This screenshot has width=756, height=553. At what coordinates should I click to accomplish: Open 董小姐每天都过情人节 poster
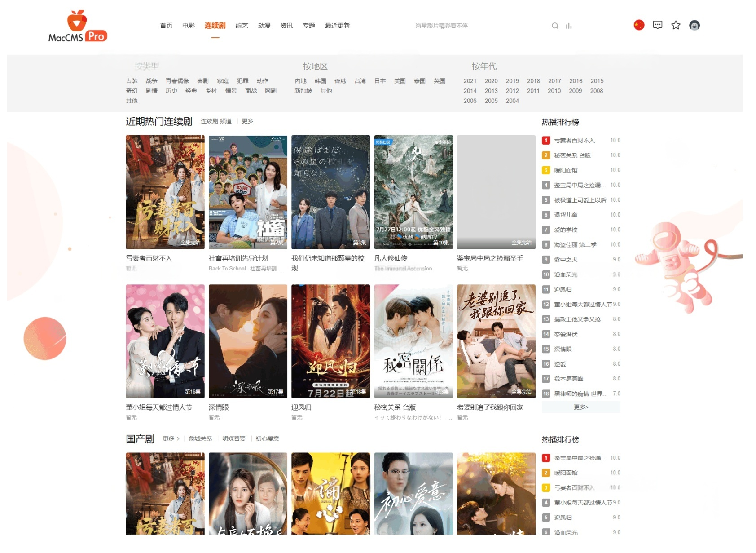[165, 341]
